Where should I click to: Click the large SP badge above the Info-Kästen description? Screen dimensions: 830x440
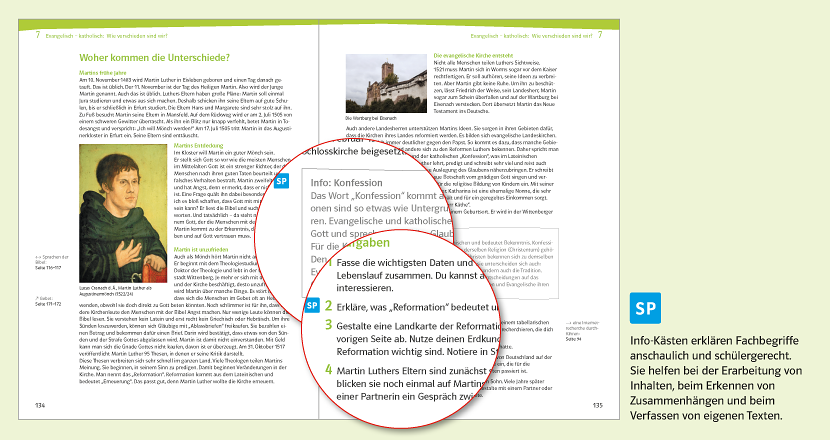[x=645, y=308]
